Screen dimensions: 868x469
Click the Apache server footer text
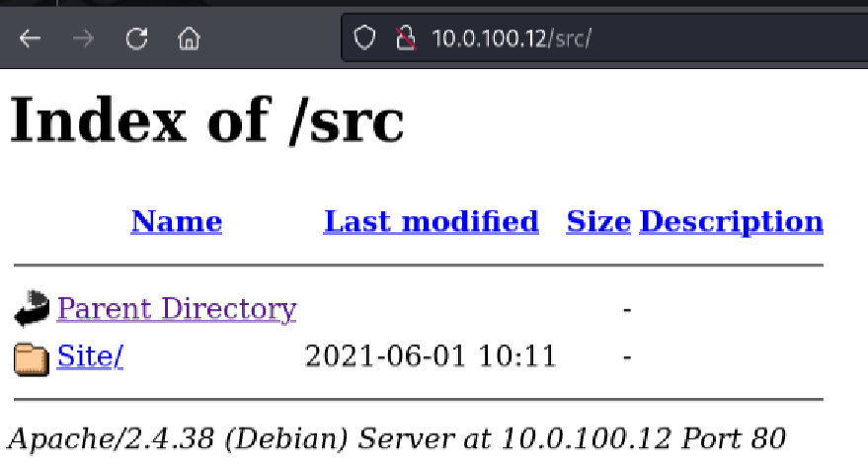[397, 437]
